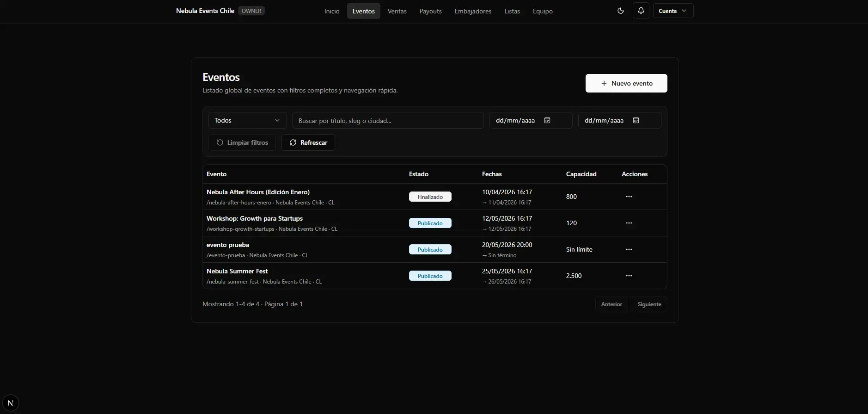Click the /workshop-growth-startups slug text
This screenshot has width=868, height=414.
click(240, 229)
